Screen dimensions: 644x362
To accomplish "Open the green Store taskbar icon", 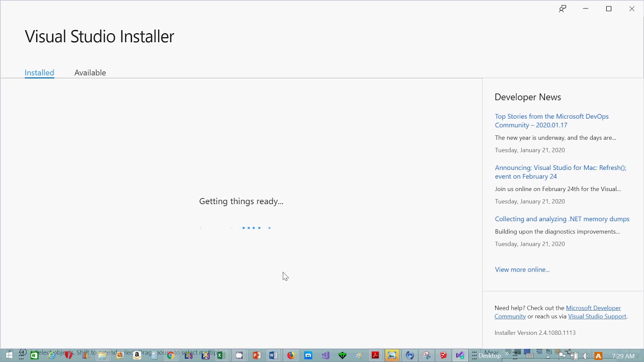I will coord(34,355).
